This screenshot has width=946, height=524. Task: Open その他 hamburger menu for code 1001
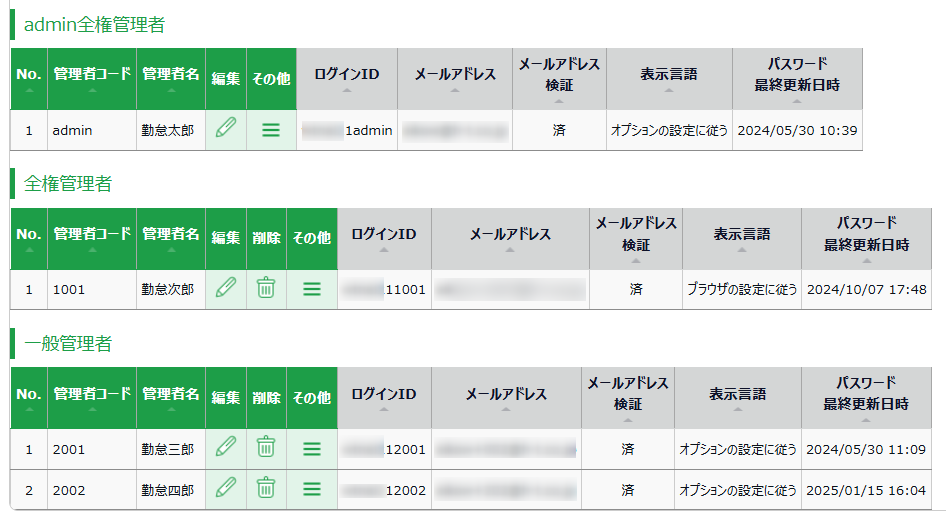coord(312,289)
